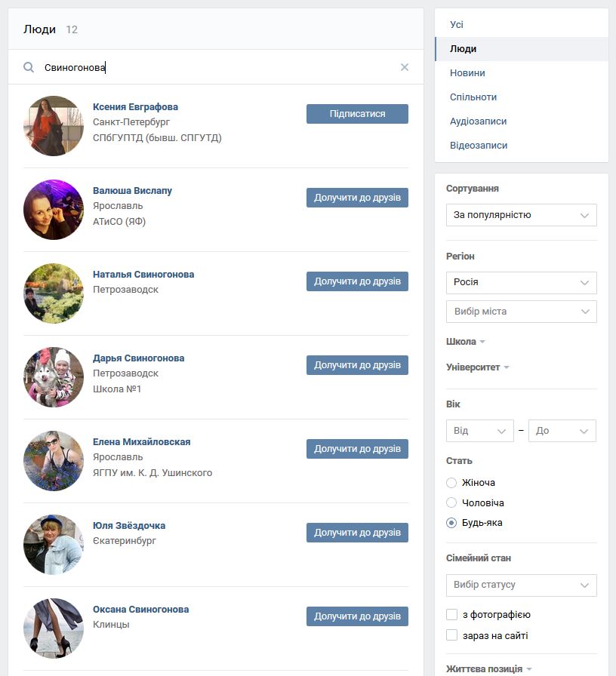
Task: Open Ксения Евграфова's profile photo
Action: click(x=54, y=126)
